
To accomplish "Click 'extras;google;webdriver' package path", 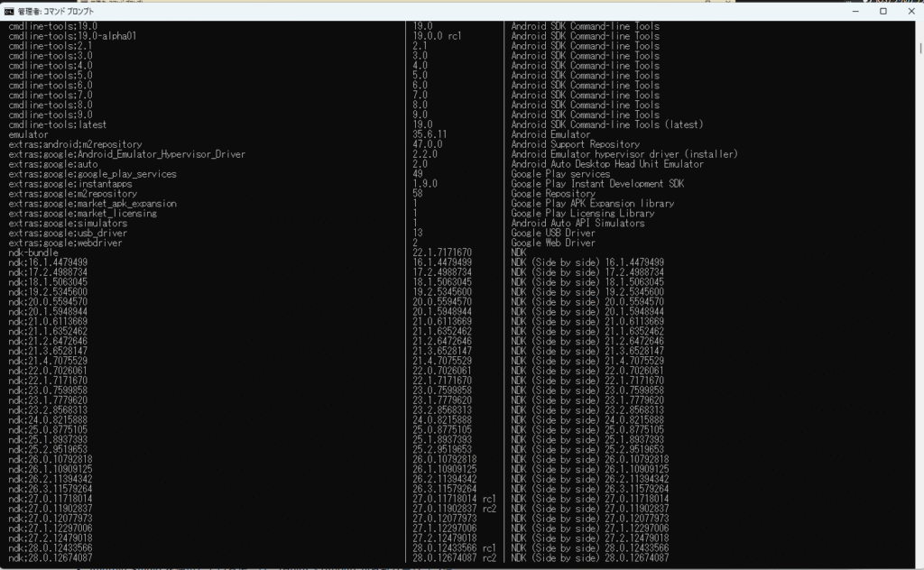I will [x=65, y=244].
